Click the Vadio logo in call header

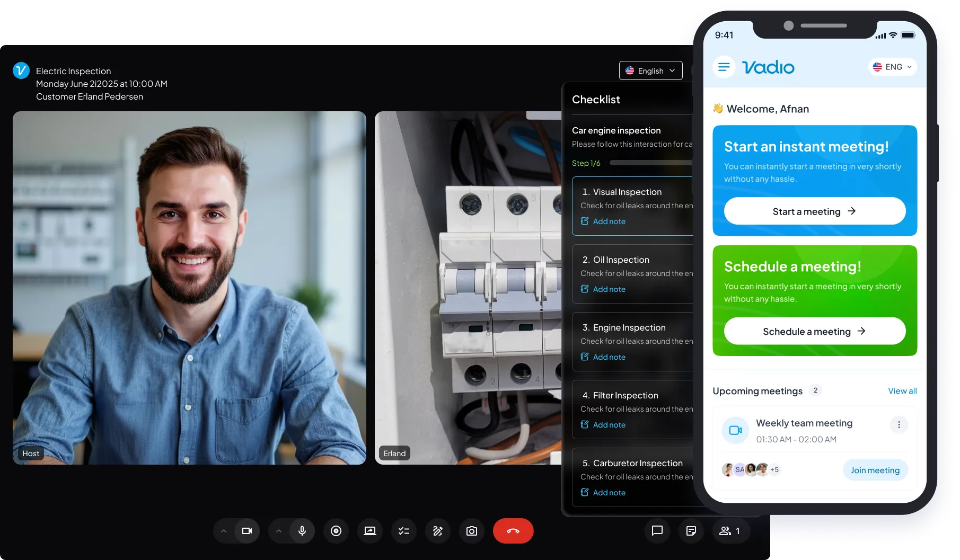click(21, 70)
